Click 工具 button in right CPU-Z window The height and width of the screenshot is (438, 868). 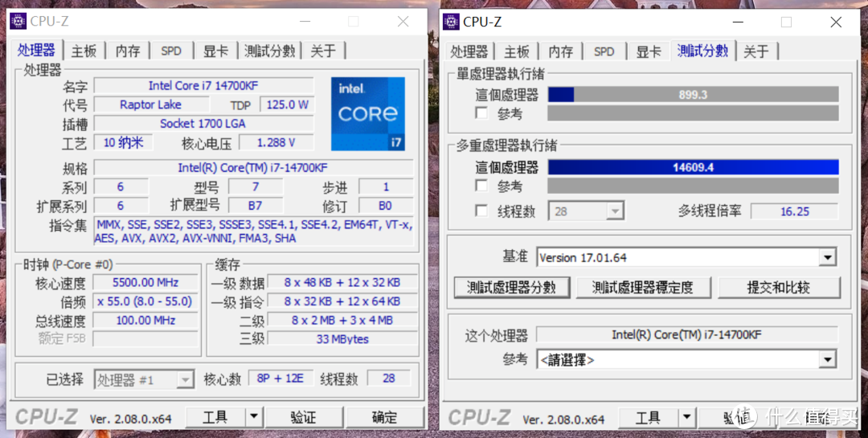(x=649, y=416)
